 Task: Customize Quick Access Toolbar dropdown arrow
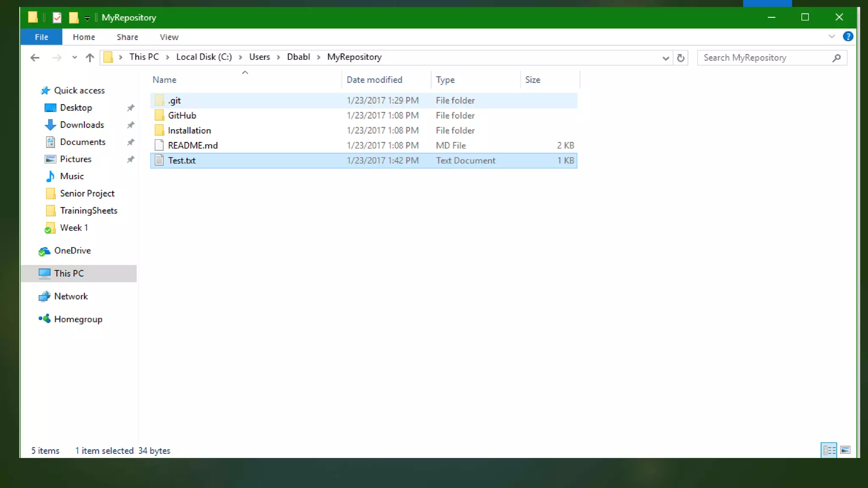87,18
